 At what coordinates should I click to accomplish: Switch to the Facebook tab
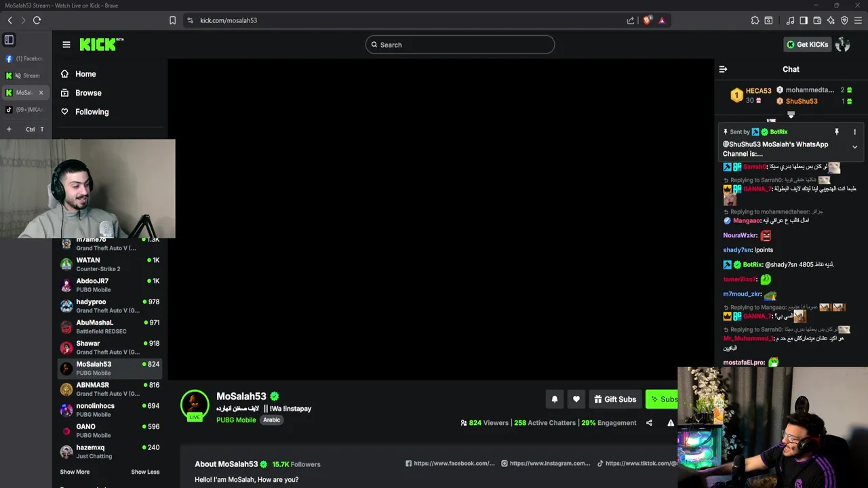pos(24,58)
